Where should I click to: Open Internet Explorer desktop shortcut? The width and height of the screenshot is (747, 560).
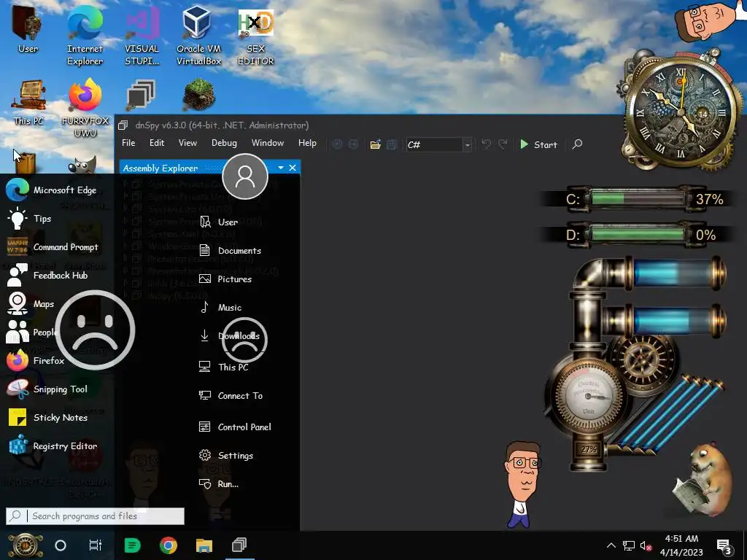[x=85, y=36]
